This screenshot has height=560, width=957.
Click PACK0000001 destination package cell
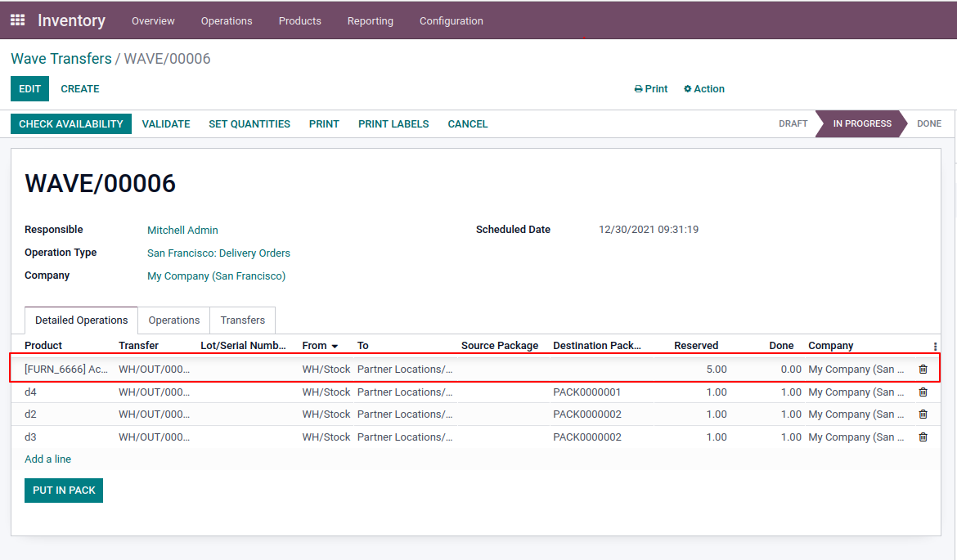coord(586,392)
